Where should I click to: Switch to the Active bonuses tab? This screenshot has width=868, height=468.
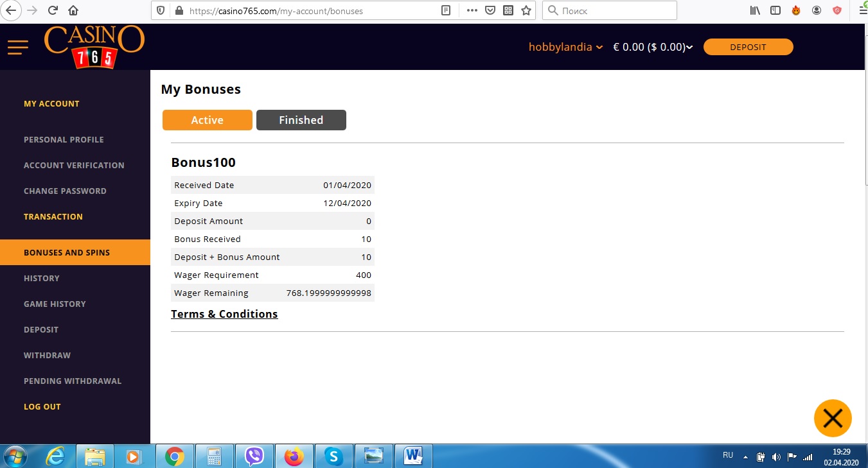[x=208, y=120]
